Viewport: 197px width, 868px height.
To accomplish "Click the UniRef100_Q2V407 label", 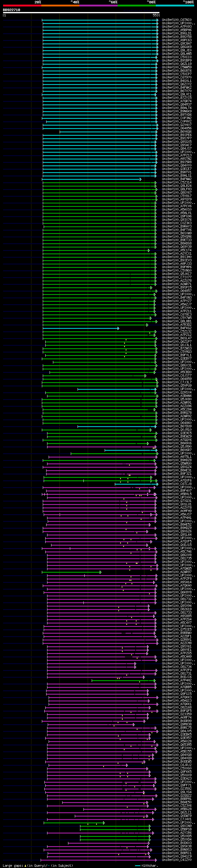I will point(177,125).
